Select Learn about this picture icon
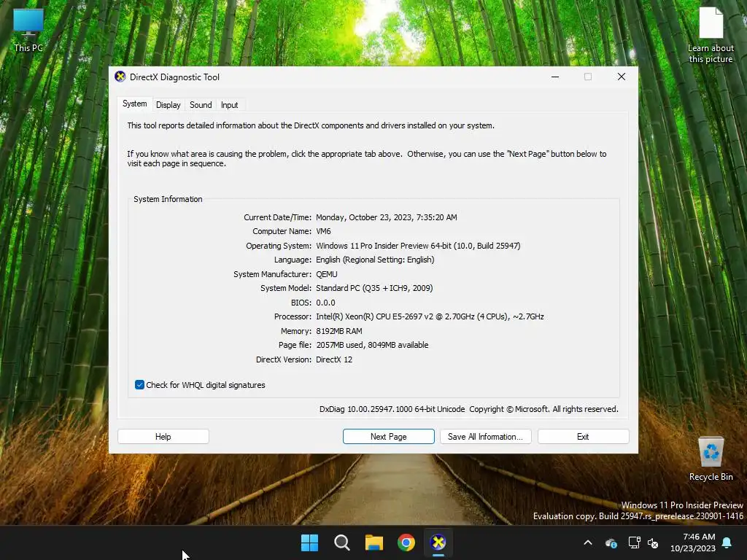747x560 pixels. point(711,36)
